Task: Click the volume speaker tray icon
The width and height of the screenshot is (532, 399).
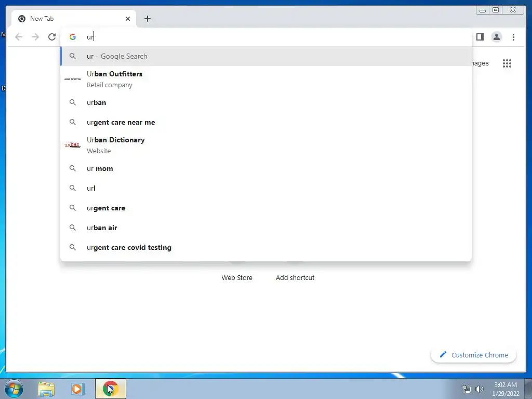Action: [x=479, y=389]
